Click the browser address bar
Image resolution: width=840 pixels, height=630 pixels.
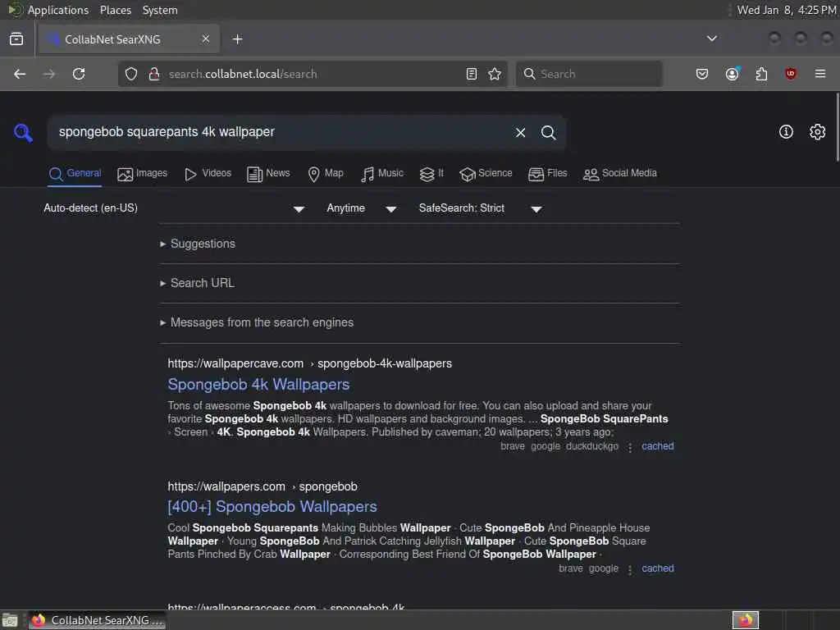click(x=313, y=74)
